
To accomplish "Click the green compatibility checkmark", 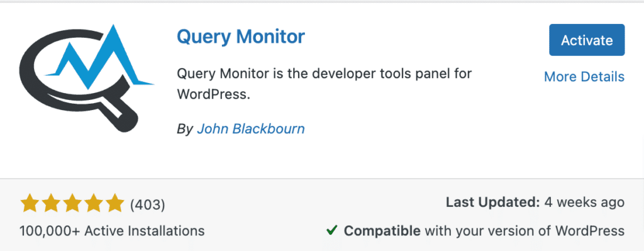I will point(331,230).
